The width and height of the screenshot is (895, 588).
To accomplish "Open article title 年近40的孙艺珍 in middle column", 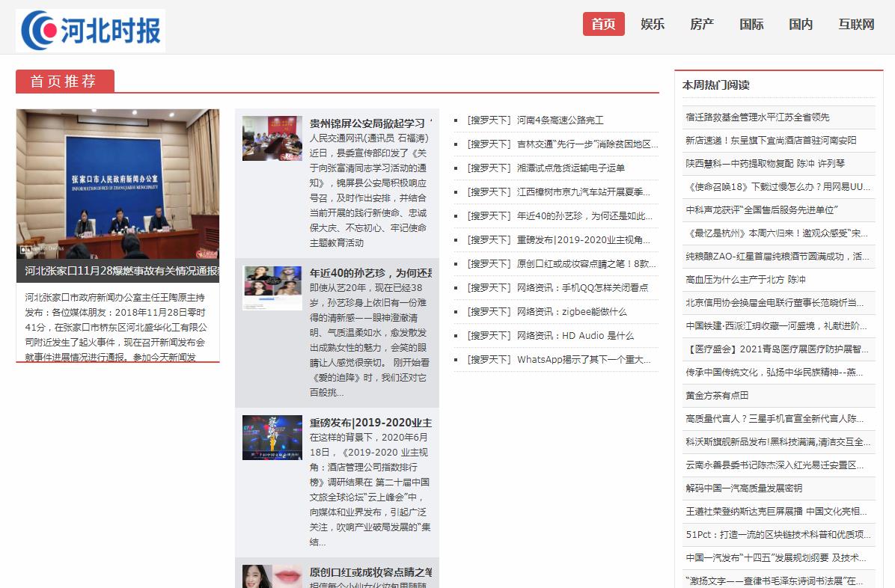I will (x=370, y=273).
